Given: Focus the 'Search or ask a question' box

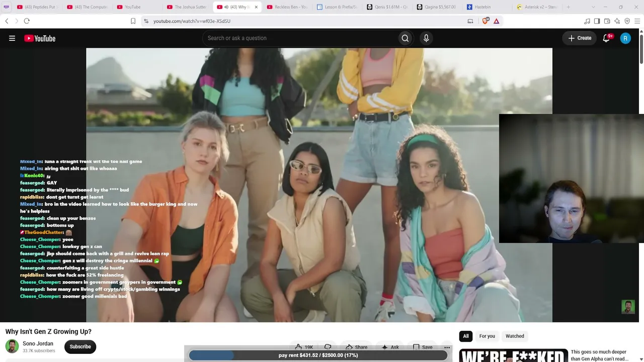Looking at the screenshot, I should pos(299,38).
